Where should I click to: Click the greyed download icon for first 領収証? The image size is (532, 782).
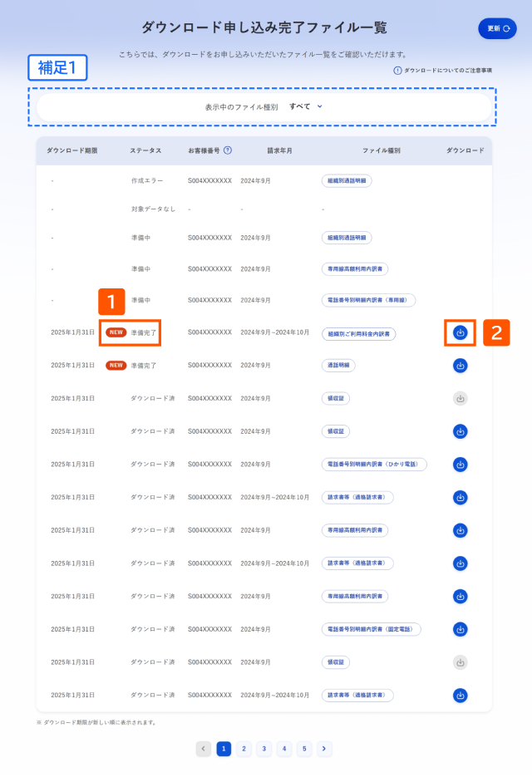[x=461, y=399]
